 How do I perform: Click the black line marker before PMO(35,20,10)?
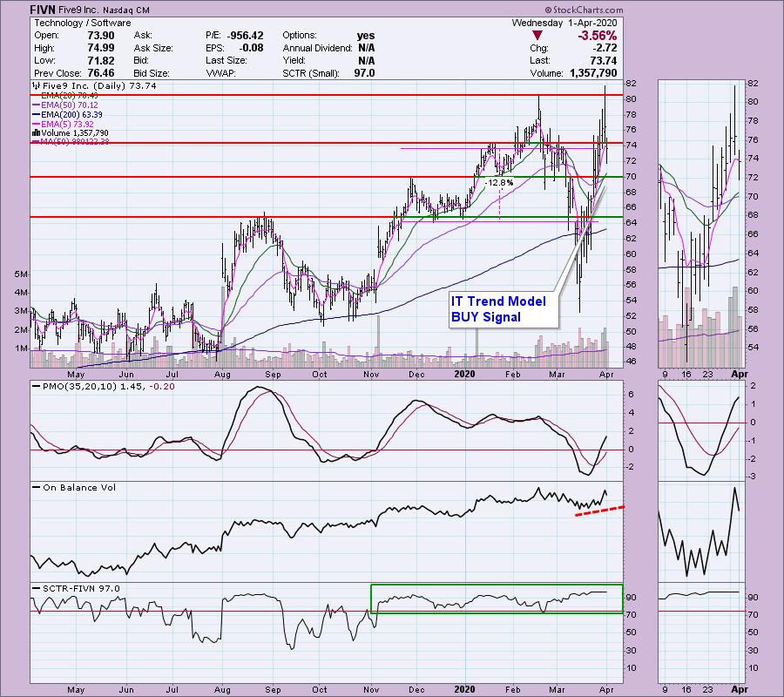click(x=36, y=387)
